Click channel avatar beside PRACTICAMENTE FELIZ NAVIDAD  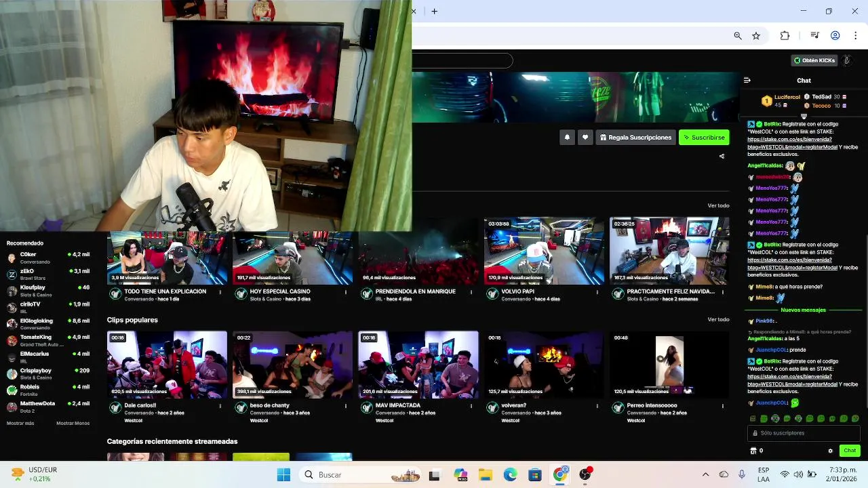coord(618,293)
